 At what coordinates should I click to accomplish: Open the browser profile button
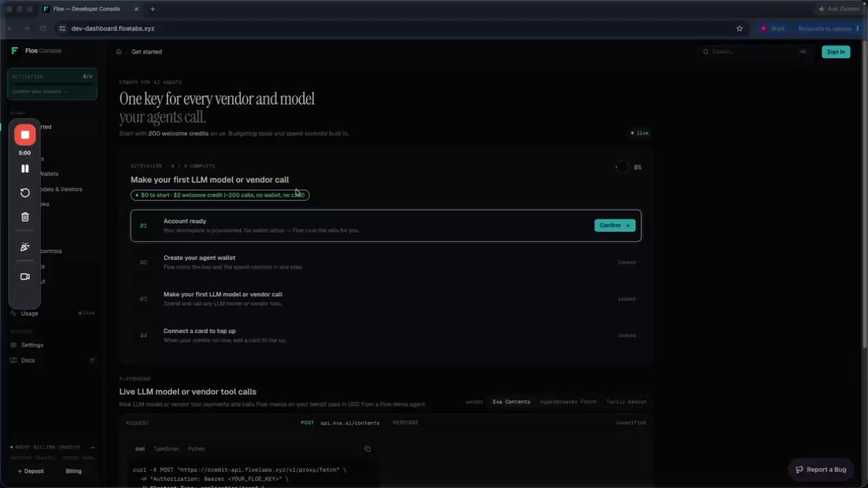pos(772,28)
